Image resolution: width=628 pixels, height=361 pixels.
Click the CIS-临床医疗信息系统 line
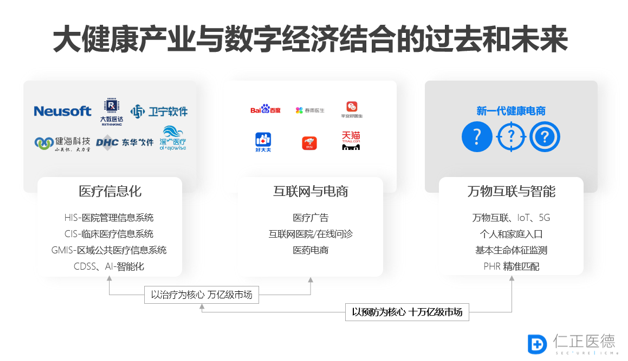[109, 234]
